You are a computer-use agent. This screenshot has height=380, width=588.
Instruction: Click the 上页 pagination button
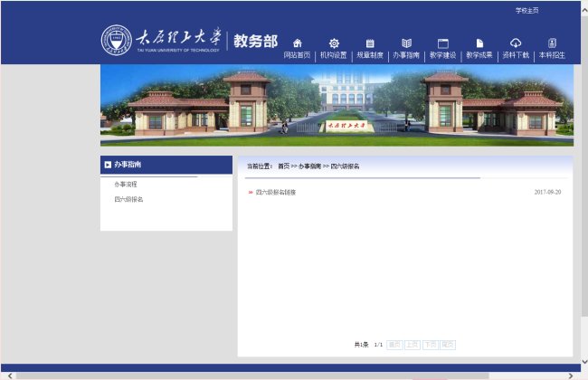(413, 345)
